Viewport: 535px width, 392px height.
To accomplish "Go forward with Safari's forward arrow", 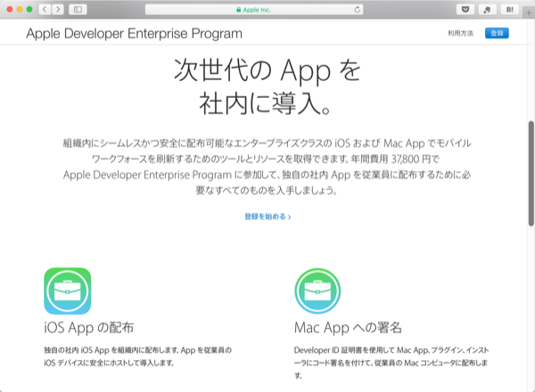I will pos(58,10).
